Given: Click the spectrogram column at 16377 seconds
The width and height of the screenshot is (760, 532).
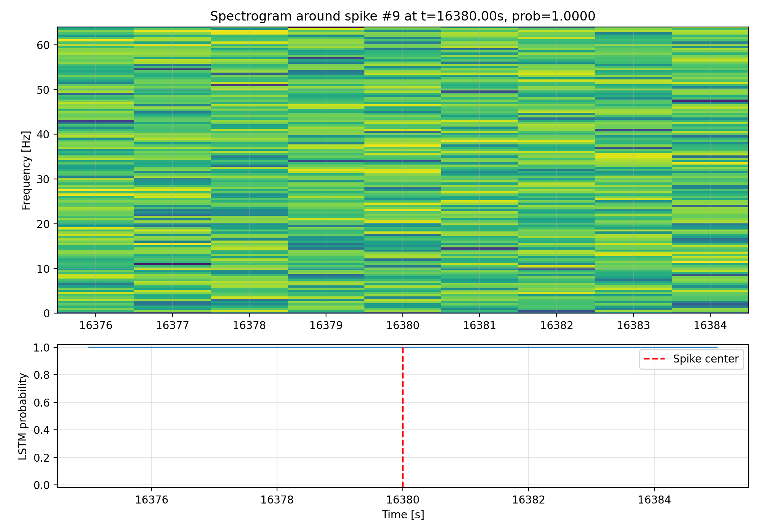Looking at the screenshot, I should [173, 170].
